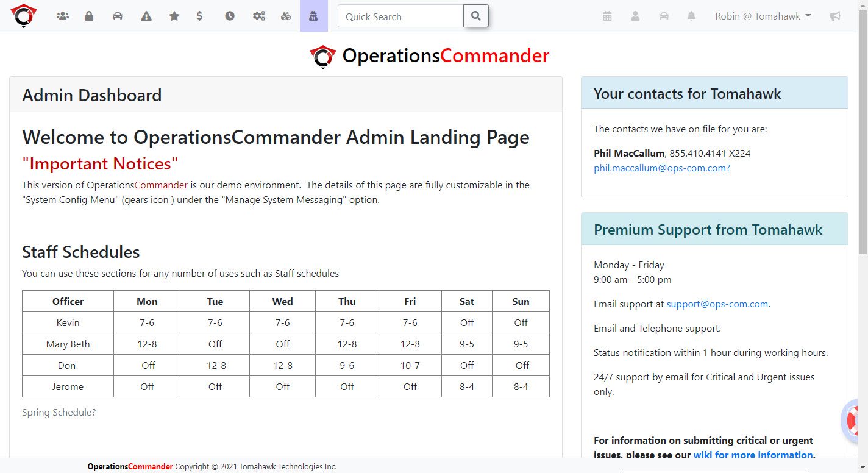The width and height of the screenshot is (868, 473).
Task: Open the calendar icon near the account name
Action: click(x=607, y=16)
